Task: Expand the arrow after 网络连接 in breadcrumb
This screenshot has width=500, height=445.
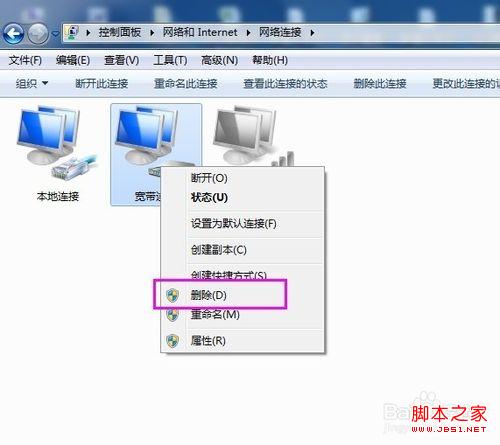Action: coord(312,33)
